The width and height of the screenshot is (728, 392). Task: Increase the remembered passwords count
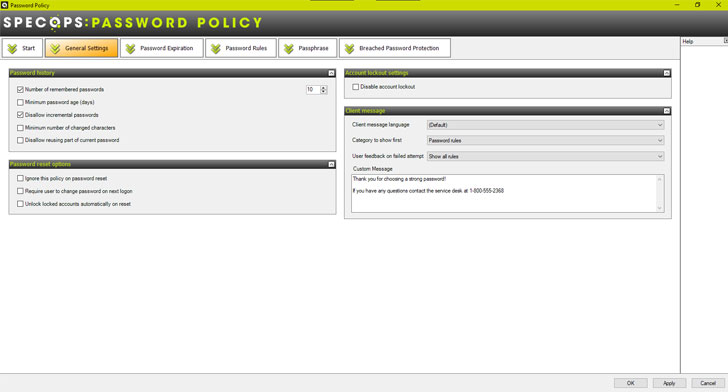pos(324,87)
